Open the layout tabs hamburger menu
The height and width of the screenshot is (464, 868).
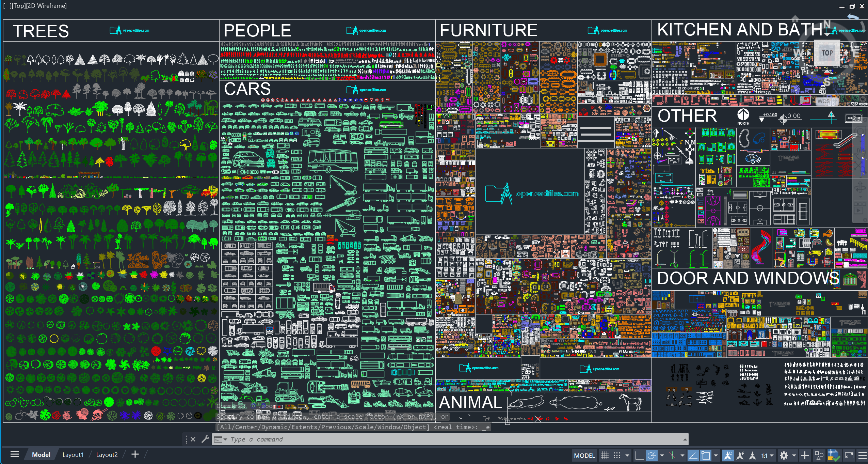pos(15,454)
